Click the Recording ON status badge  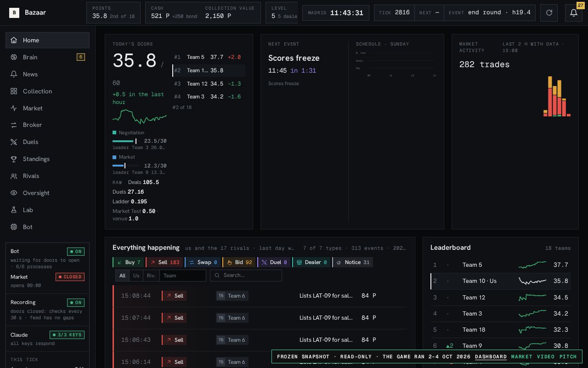[76, 303]
